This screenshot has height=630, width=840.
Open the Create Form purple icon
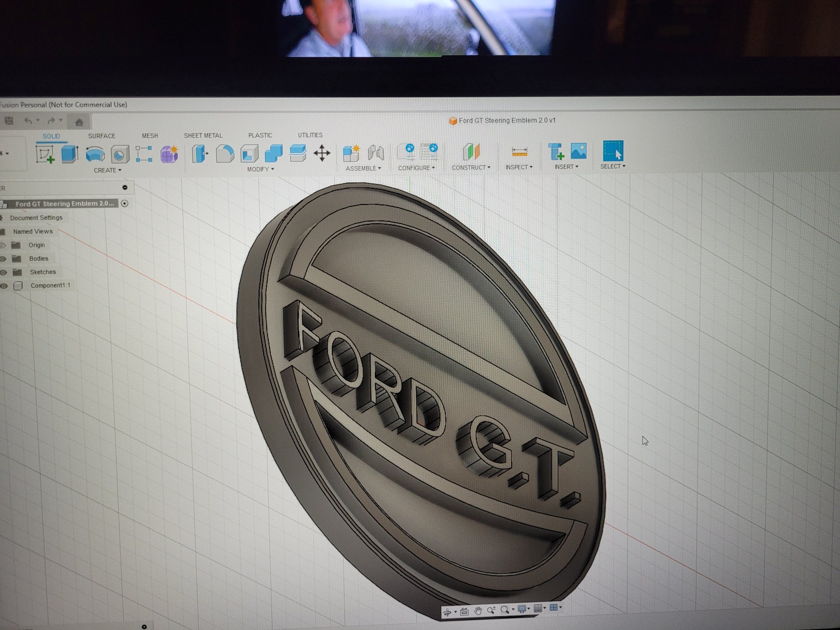pos(169,154)
